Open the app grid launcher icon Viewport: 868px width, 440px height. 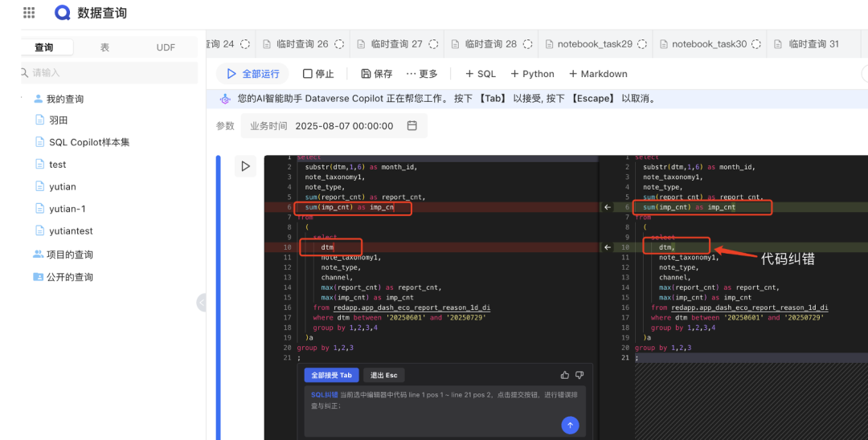[x=29, y=13]
